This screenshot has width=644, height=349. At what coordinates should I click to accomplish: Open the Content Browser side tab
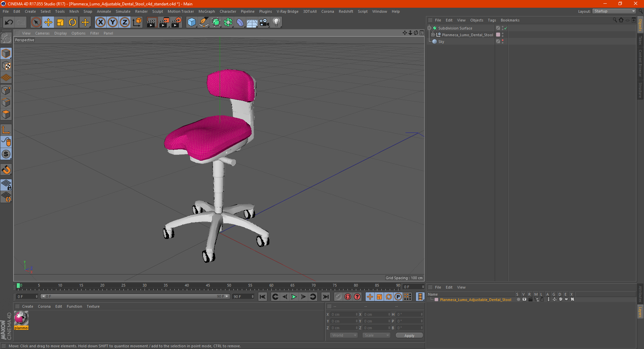[640, 63]
